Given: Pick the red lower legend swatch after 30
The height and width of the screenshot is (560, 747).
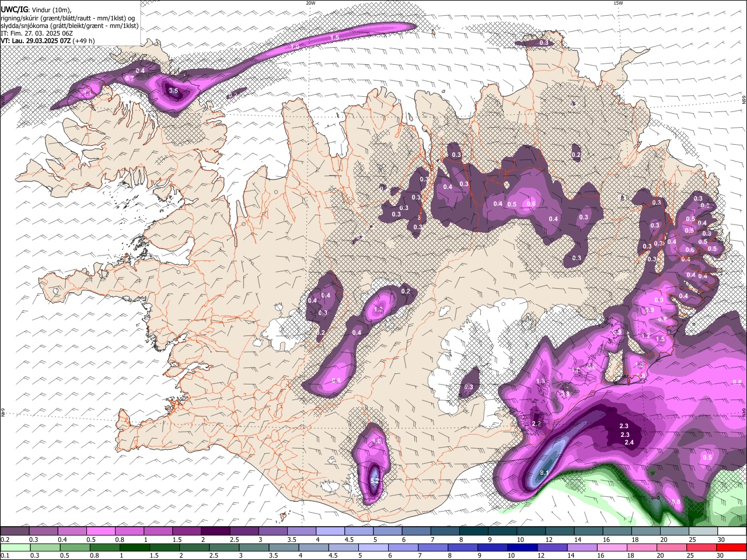Looking at the screenshot, I should pyautogui.click(x=731, y=548).
